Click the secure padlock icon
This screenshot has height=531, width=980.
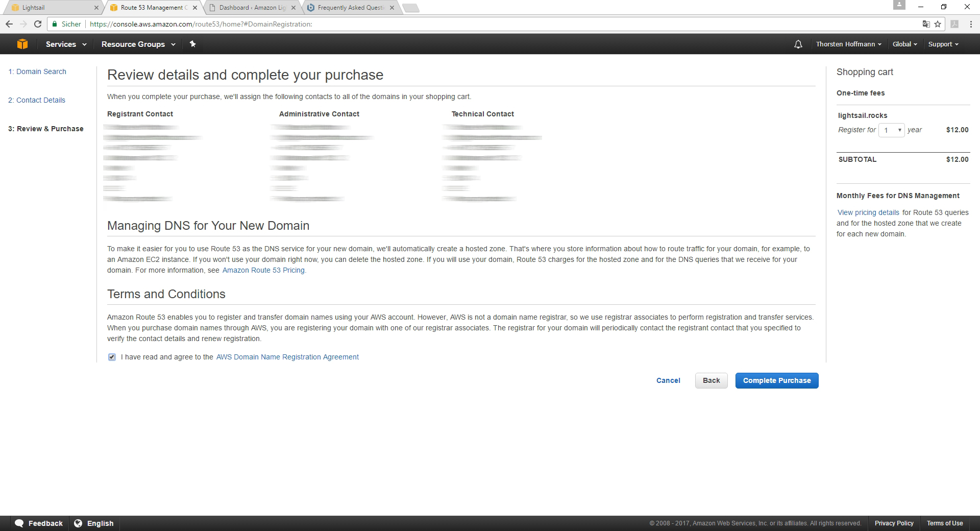[55, 24]
